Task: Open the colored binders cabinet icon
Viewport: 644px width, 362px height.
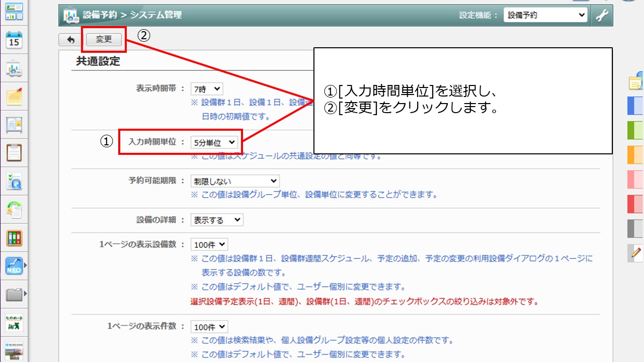Action: click(x=14, y=238)
